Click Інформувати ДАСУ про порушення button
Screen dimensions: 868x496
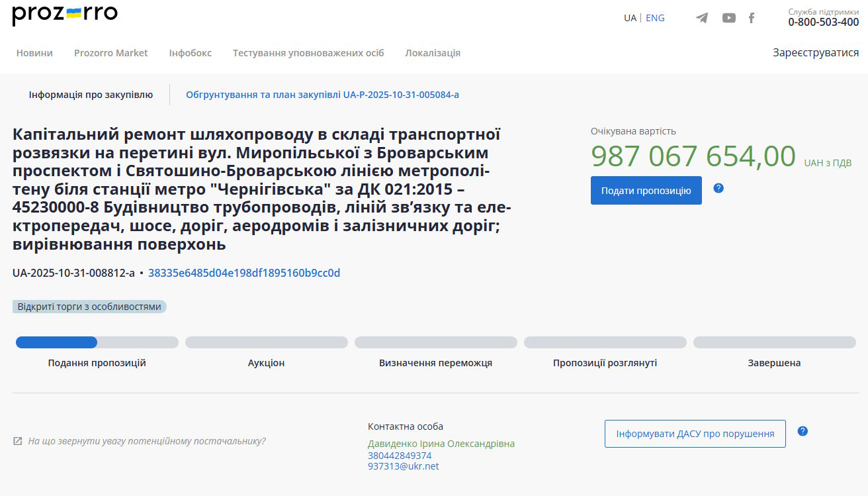pyautogui.click(x=695, y=434)
